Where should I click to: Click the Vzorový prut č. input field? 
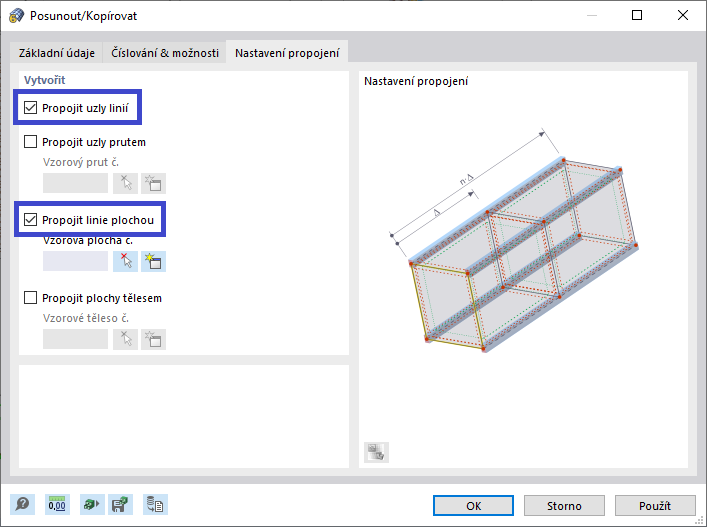[75, 183]
